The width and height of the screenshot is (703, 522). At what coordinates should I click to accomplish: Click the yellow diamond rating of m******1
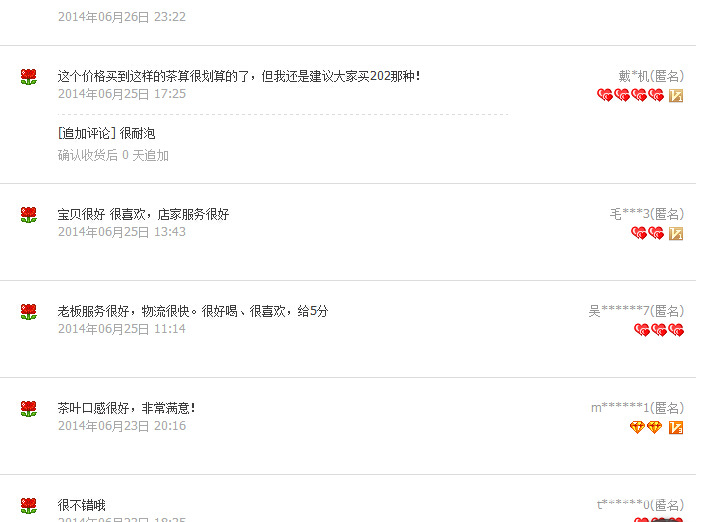[x=646, y=427]
